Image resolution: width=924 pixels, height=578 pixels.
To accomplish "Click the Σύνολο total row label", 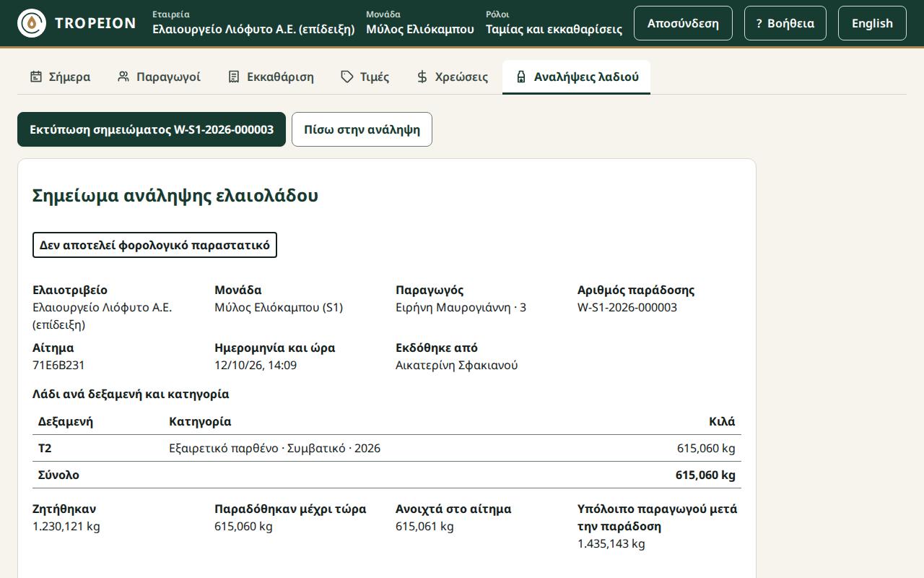I will (x=58, y=475).
